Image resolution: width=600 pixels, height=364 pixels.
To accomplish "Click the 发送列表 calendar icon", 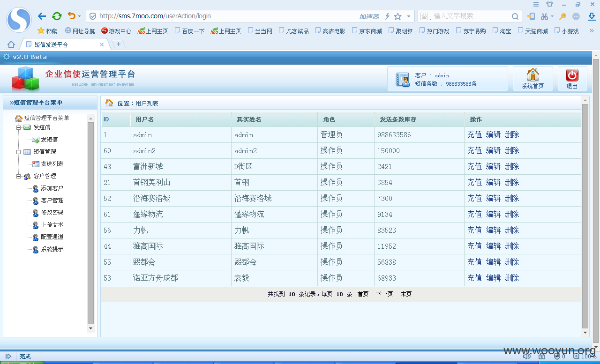I will pyautogui.click(x=36, y=164).
